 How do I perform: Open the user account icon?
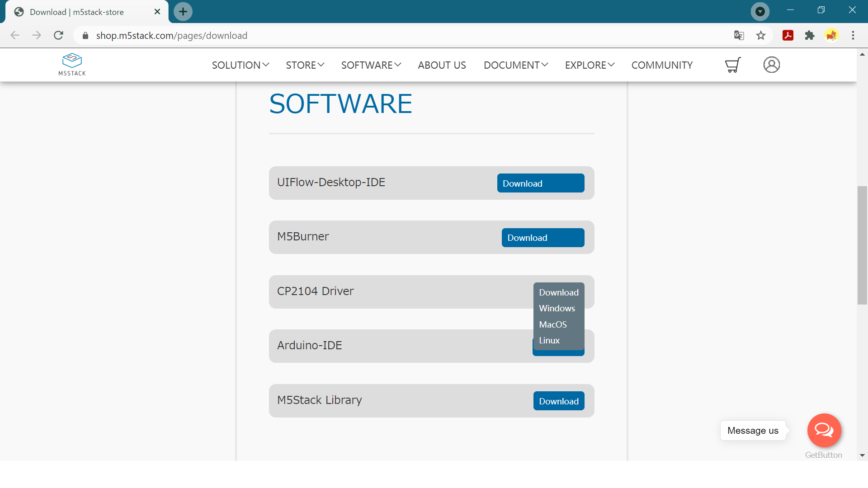[x=771, y=65]
